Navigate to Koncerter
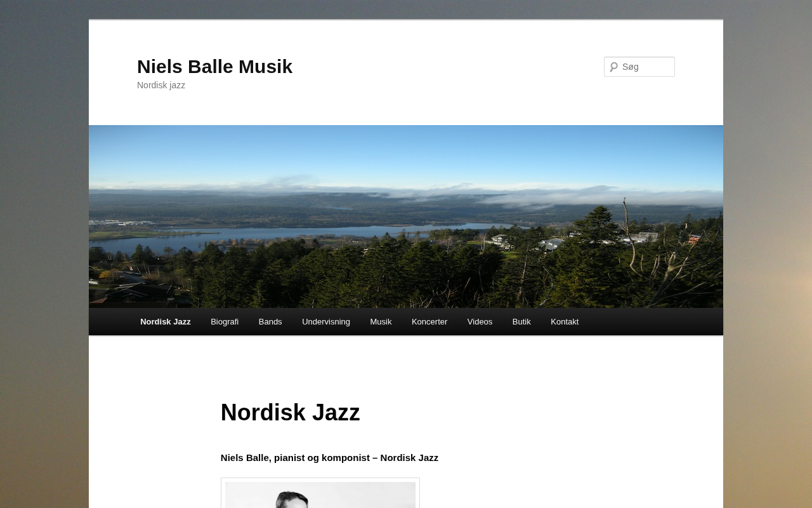Image resolution: width=812 pixels, height=508 pixels. (429, 322)
